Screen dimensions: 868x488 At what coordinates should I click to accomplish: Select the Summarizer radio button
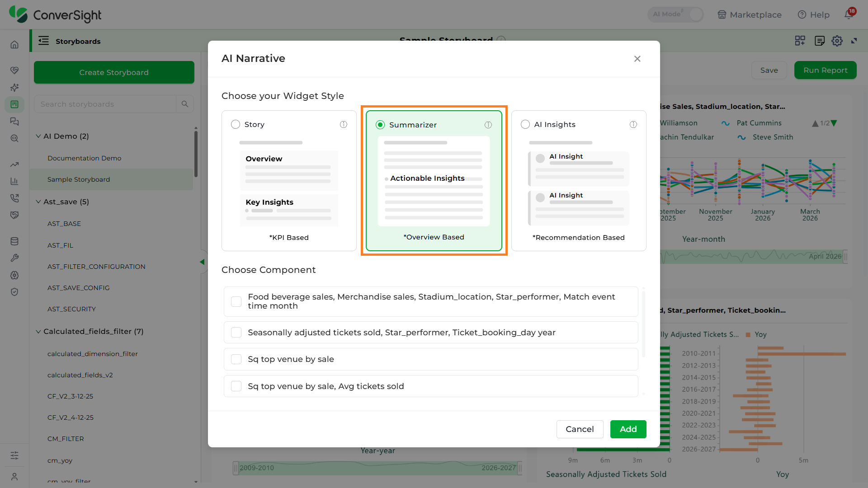[380, 125]
